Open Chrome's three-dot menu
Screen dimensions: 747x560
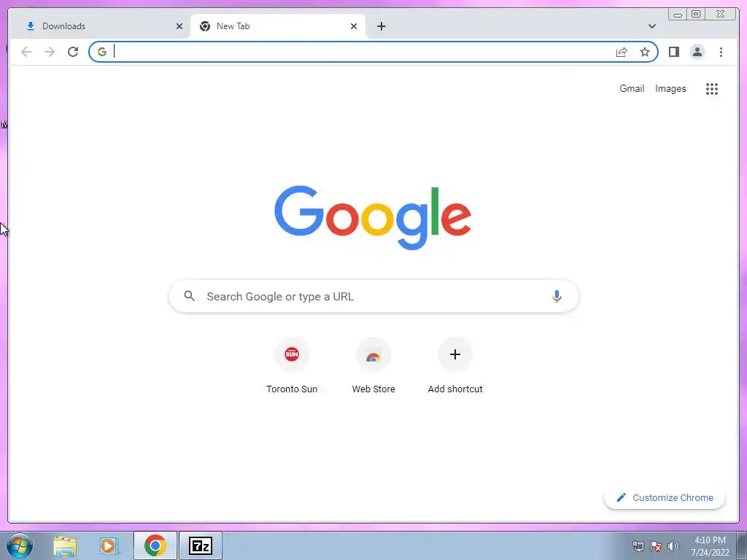coord(721,52)
